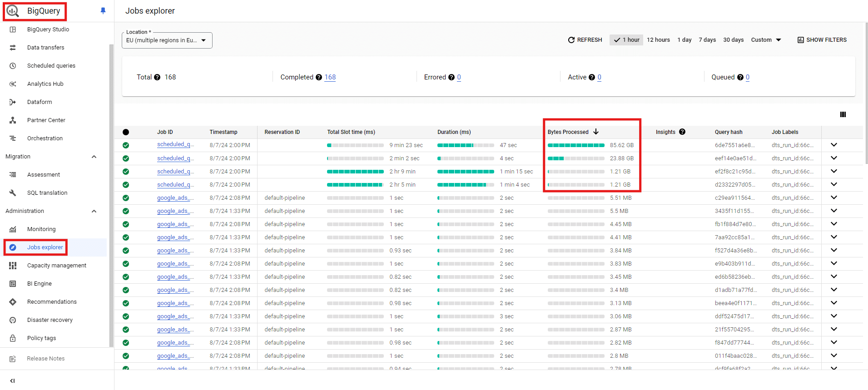The height and width of the screenshot is (390, 868).
Task: View Release Notes
Action: [45, 359]
